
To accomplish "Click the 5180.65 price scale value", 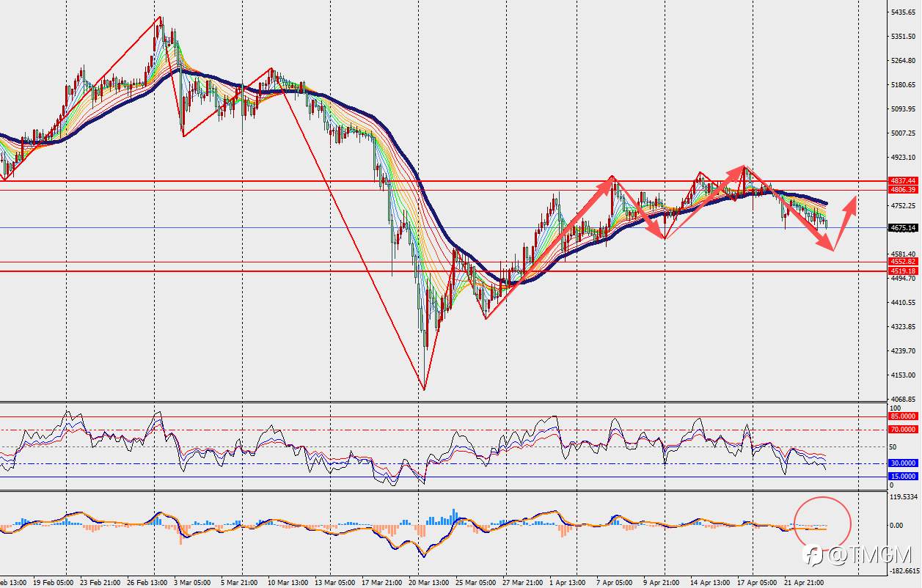I will click(904, 85).
